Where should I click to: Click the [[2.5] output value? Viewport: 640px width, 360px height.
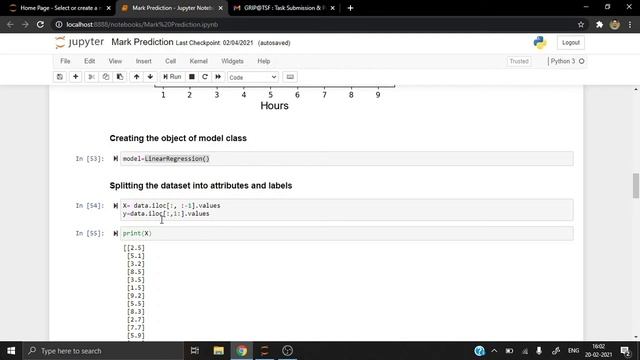point(134,248)
